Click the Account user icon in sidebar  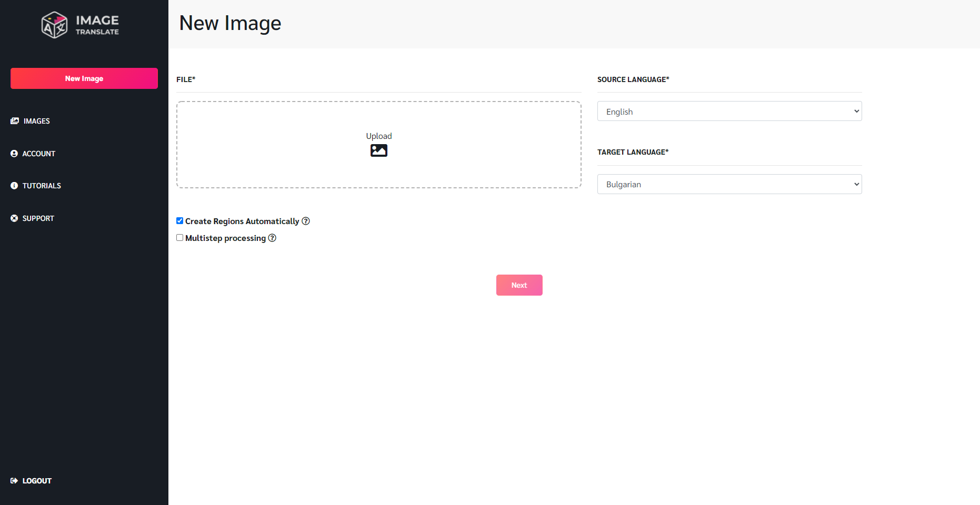tap(14, 154)
